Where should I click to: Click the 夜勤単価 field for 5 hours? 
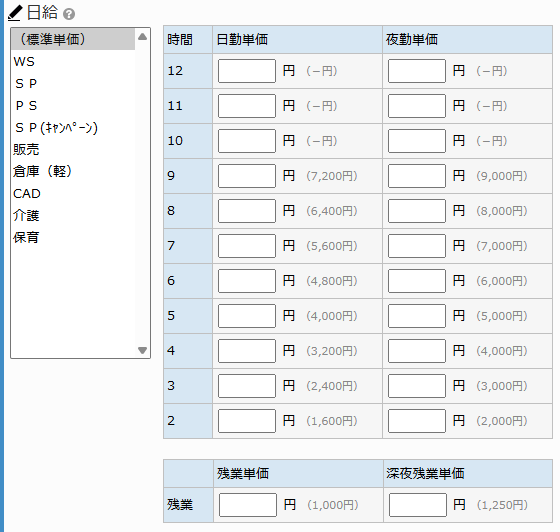417,316
